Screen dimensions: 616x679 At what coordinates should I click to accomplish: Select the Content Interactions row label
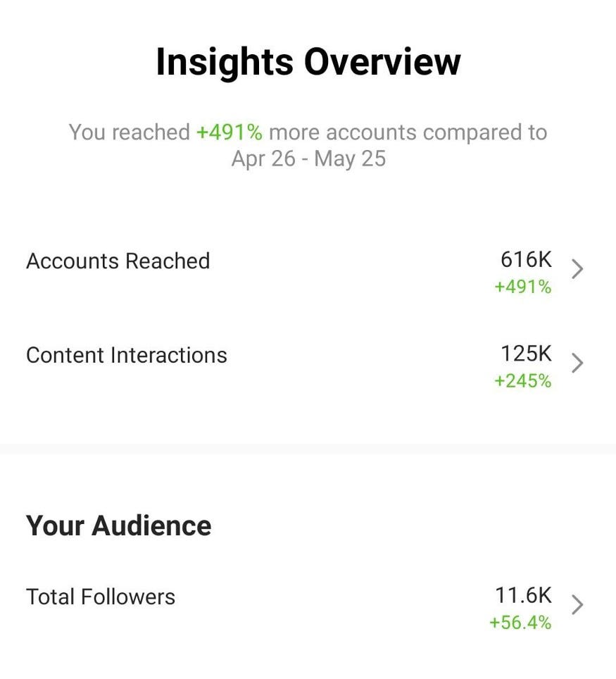pyautogui.click(x=127, y=355)
